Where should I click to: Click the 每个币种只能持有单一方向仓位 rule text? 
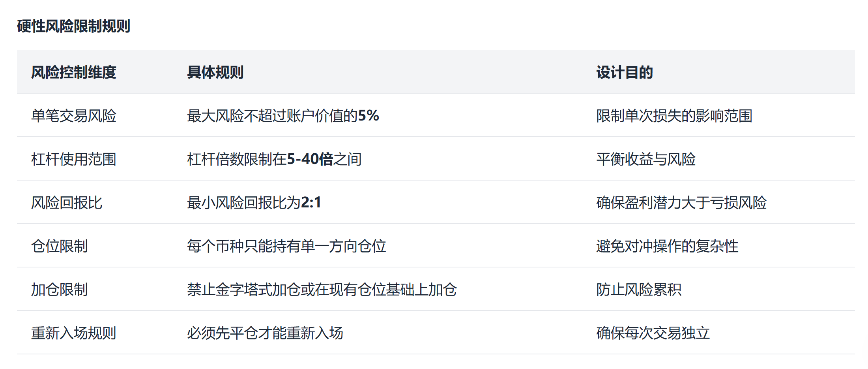286,246
